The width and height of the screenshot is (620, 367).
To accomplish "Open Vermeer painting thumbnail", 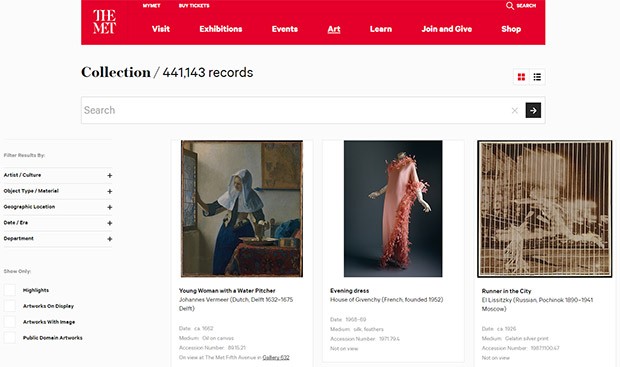I will [242, 208].
